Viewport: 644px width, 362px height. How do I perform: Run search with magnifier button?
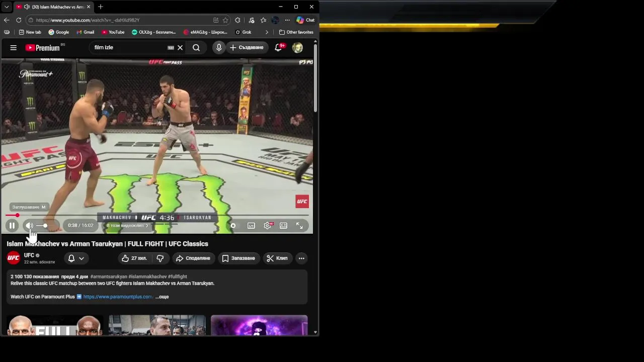[196, 48]
